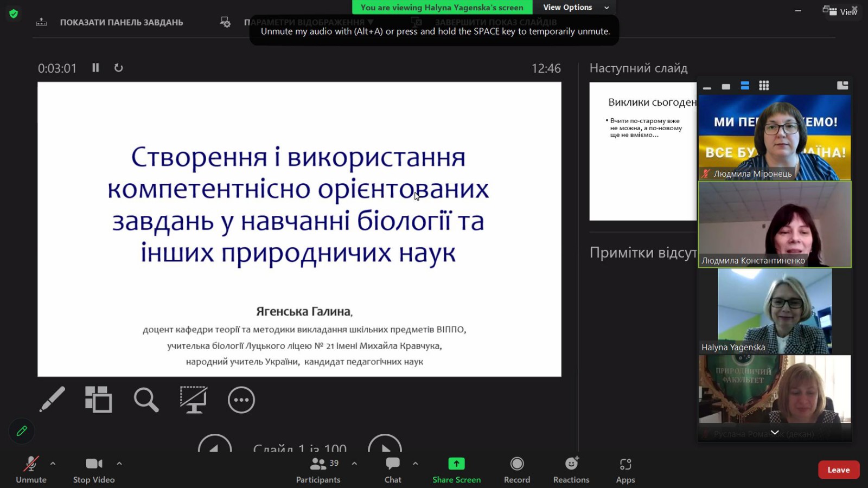Click the magnifier zoom-into-slide icon
Viewport: 868px width, 488px height.
click(x=146, y=400)
